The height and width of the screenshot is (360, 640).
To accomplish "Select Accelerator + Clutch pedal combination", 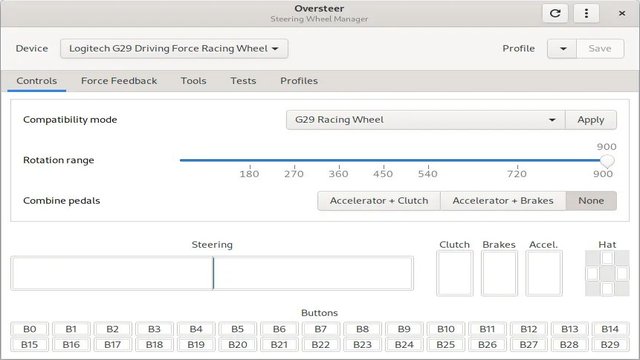I will tap(379, 201).
